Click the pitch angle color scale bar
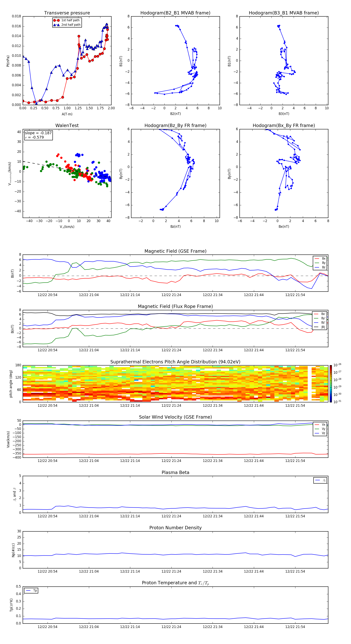The image size is (351, 644). (x=331, y=384)
